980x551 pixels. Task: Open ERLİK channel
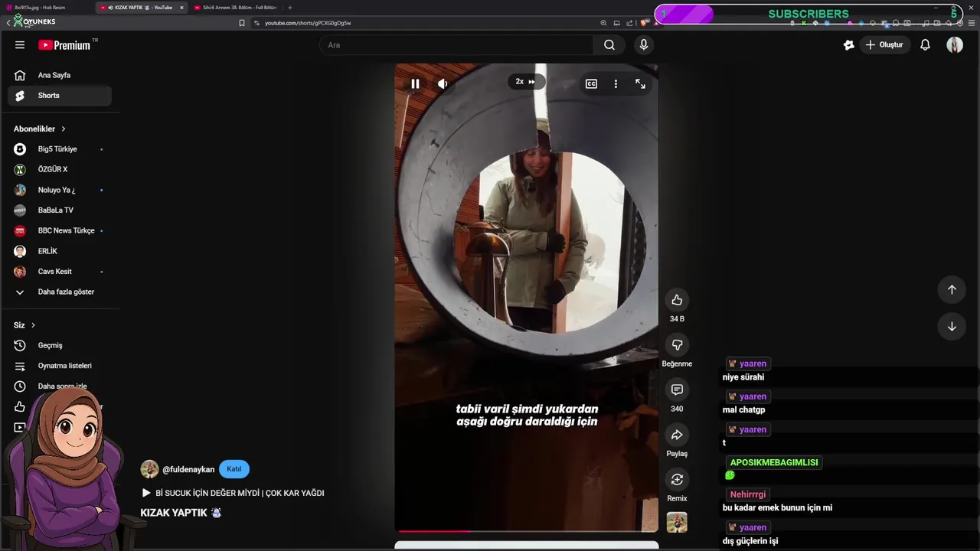[60, 251]
